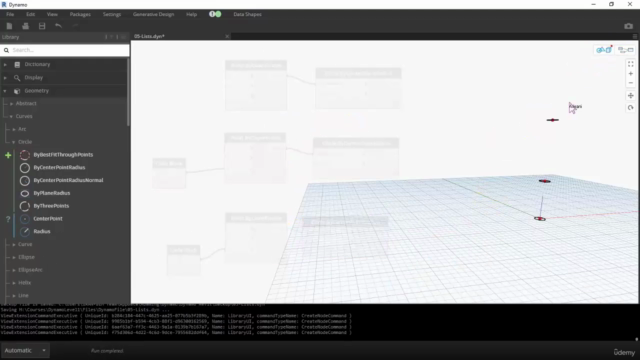Click the Open file icon

tap(25, 26)
